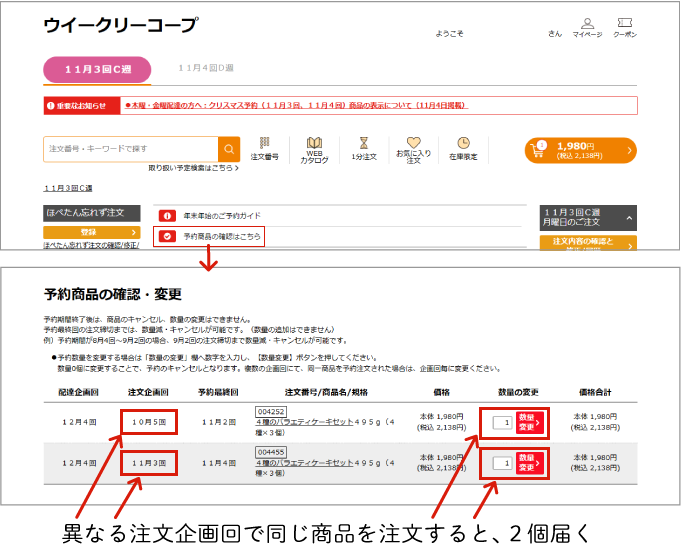Click the クーポン coupon icon
This screenshot has width=681, height=549.
(x=624, y=27)
